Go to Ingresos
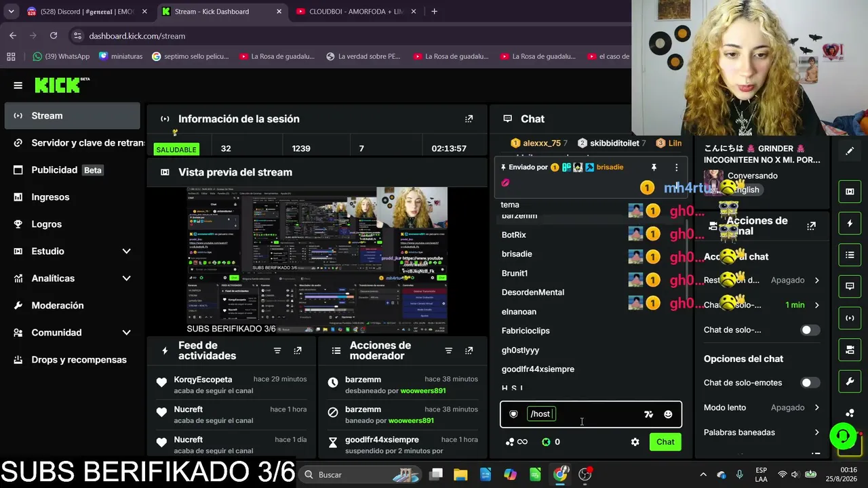Image resolution: width=868 pixels, height=488 pixels. click(72, 197)
